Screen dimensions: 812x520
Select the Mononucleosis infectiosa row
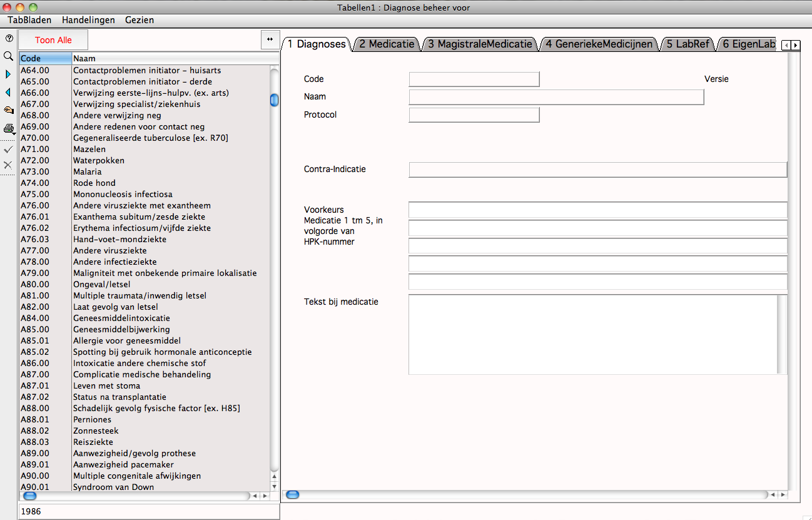145,194
